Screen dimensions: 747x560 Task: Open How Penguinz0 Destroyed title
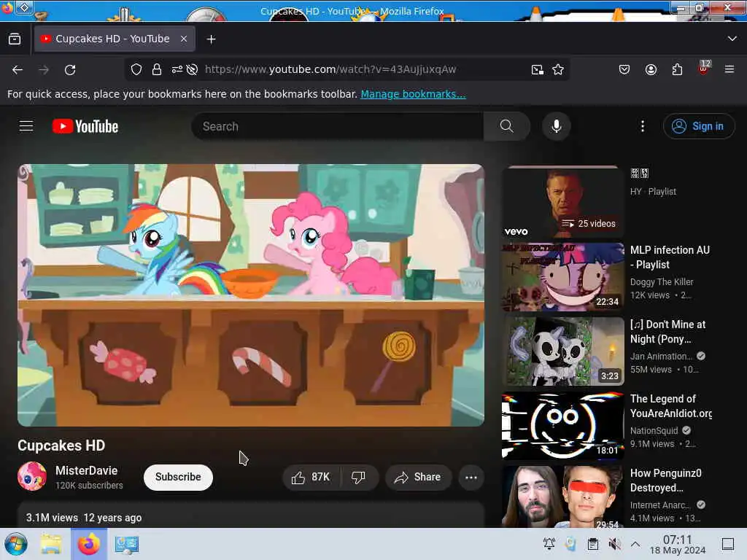click(x=666, y=480)
